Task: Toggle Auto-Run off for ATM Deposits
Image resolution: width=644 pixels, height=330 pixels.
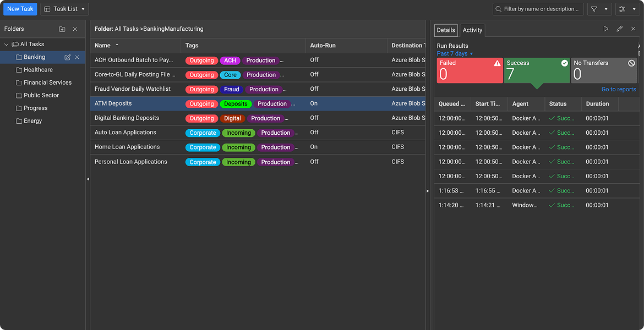Action: coord(315,103)
